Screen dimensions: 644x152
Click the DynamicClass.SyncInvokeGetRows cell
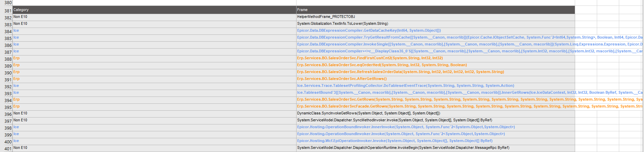tap(435, 113)
